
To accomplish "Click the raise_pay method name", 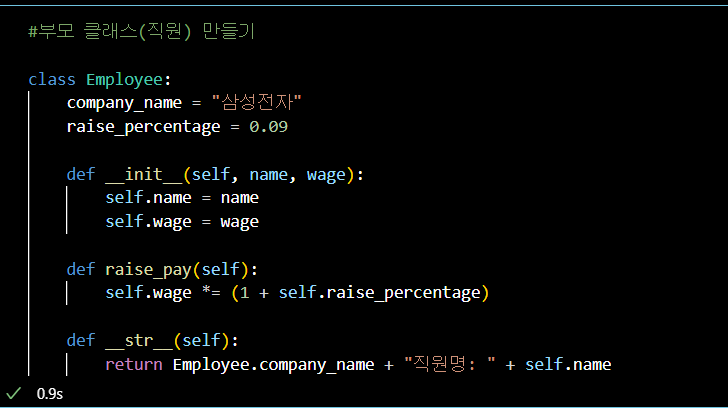I will 148,270.
